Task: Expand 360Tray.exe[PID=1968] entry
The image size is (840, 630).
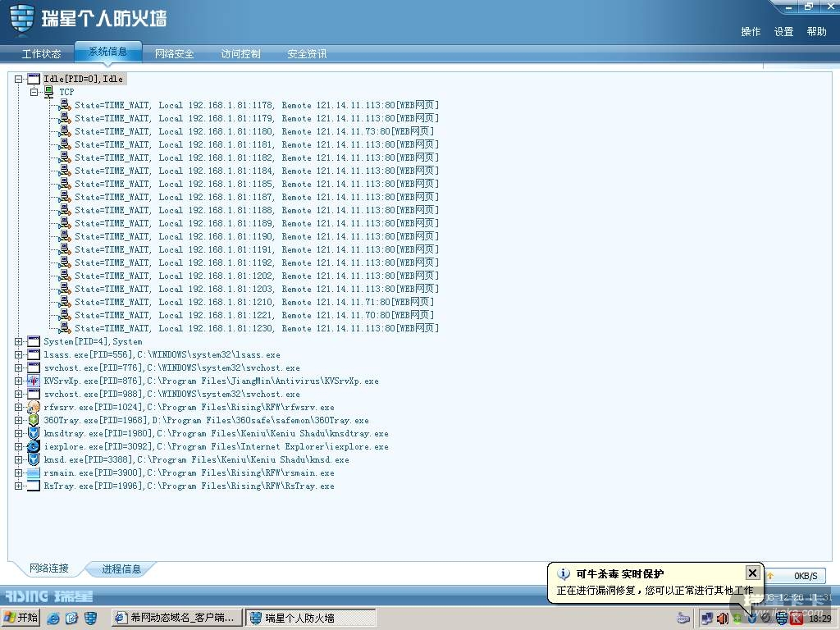Action: [x=18, y=420]
